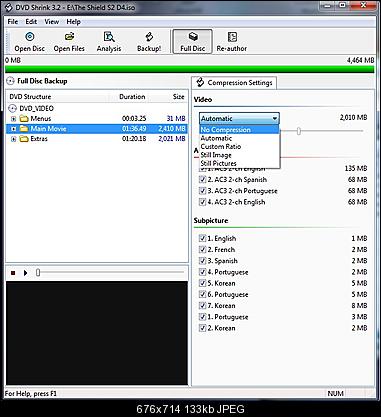Choose Automatic in the dropdown list
Viewport: 381px width, 417px height.
click(x=239, y=138)
